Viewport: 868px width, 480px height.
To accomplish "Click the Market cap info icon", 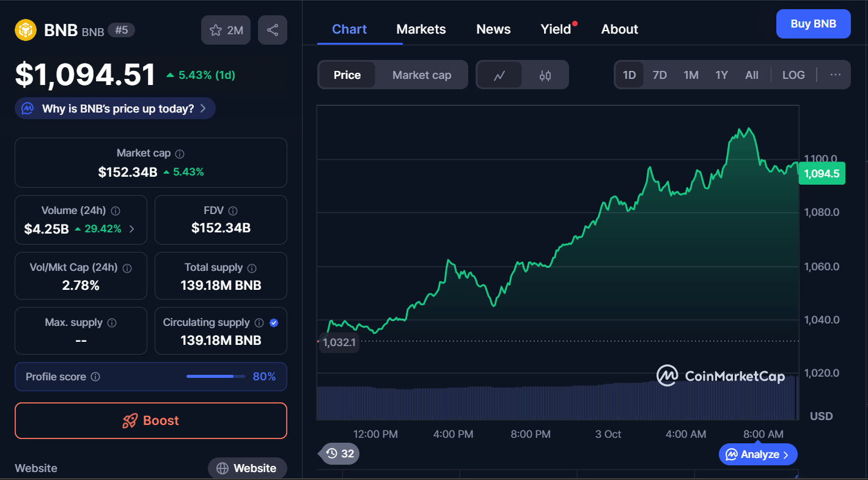I will pyautogui.click(x=180, y=154).
